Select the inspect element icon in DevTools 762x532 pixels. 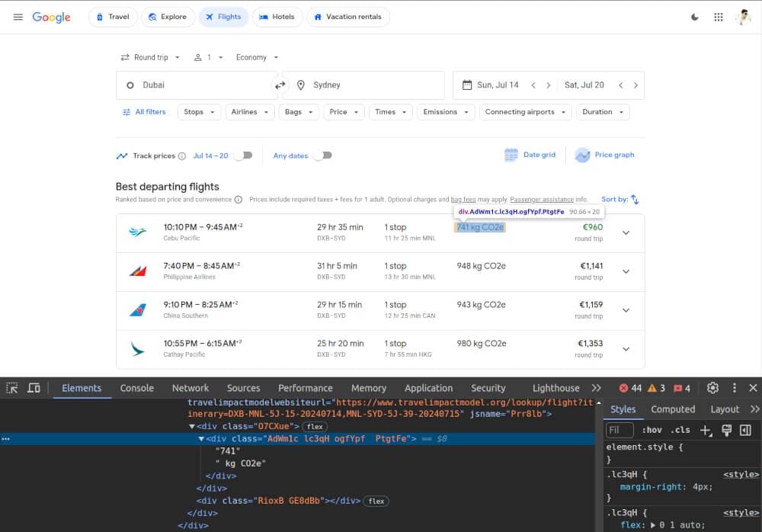tap(11, 388)
